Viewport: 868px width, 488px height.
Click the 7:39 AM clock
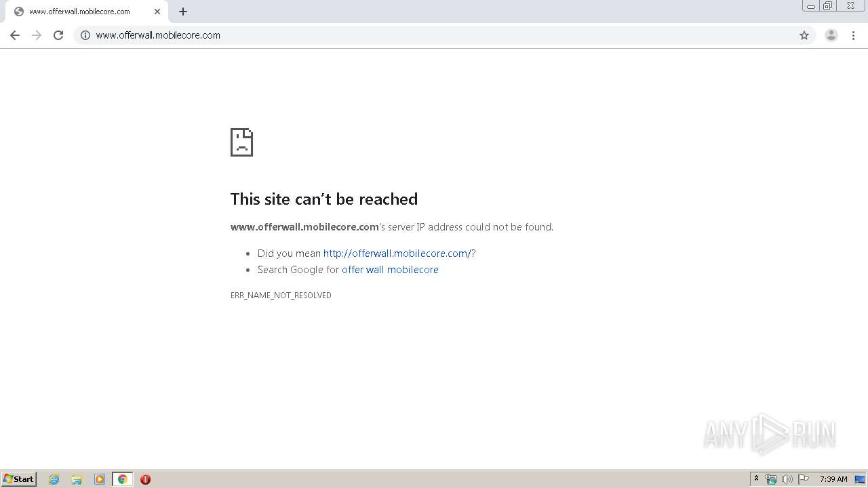pyautogui.click(x=833, y=479)
